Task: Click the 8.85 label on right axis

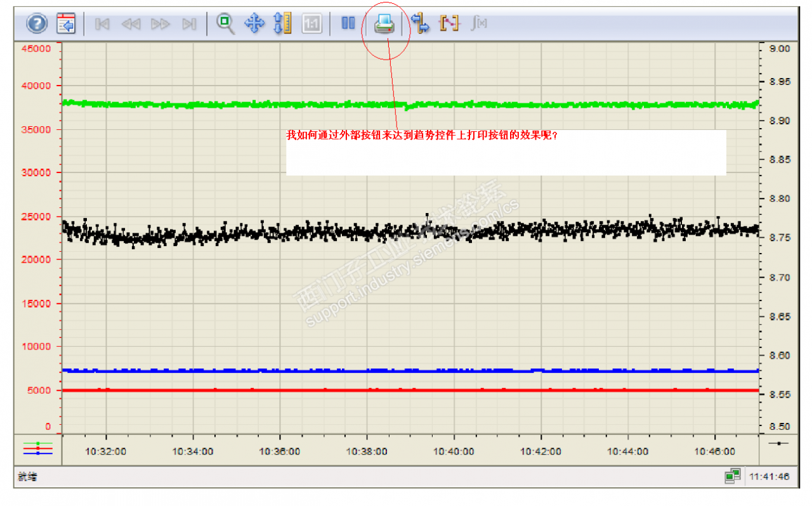Action: click(778, 160)
